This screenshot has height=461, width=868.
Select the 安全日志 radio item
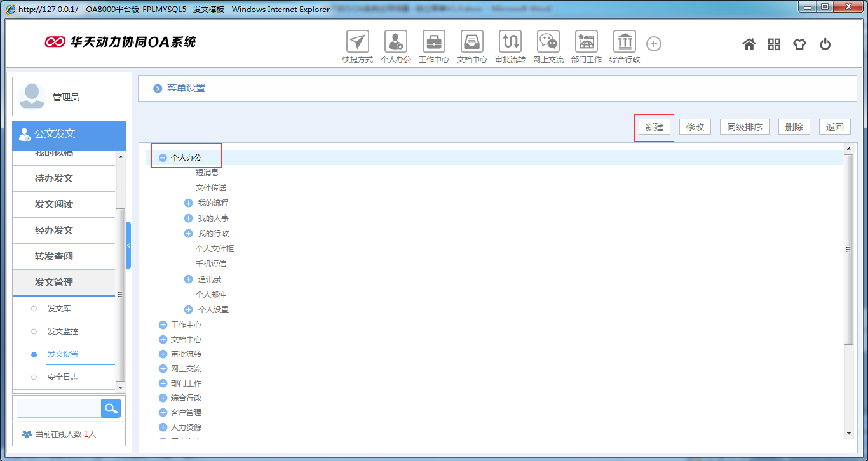click(x=34, y=377)
